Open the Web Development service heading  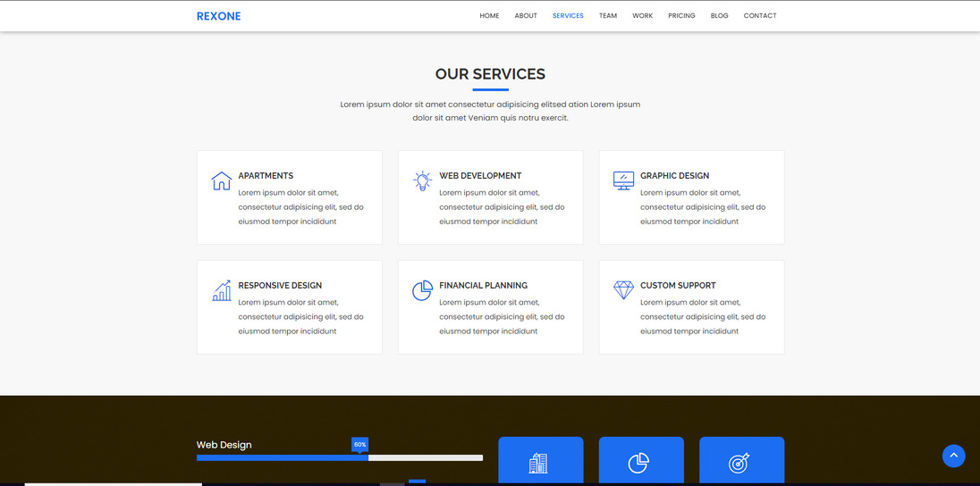[480, 176]
